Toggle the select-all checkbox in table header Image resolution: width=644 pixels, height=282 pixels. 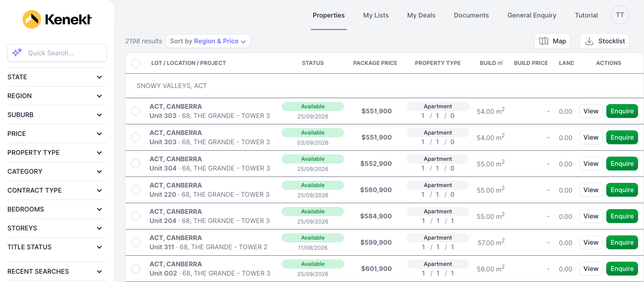point(136,63)
